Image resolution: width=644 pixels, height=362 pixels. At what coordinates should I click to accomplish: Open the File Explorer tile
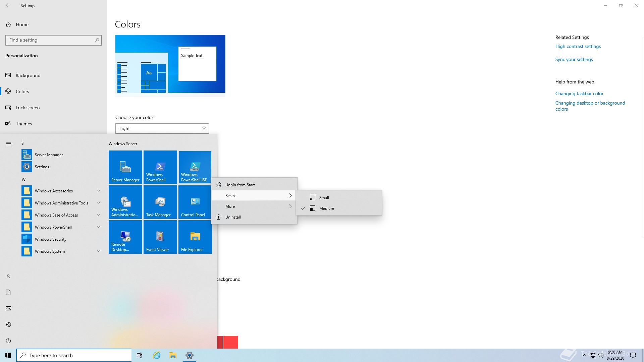(195, 237)
